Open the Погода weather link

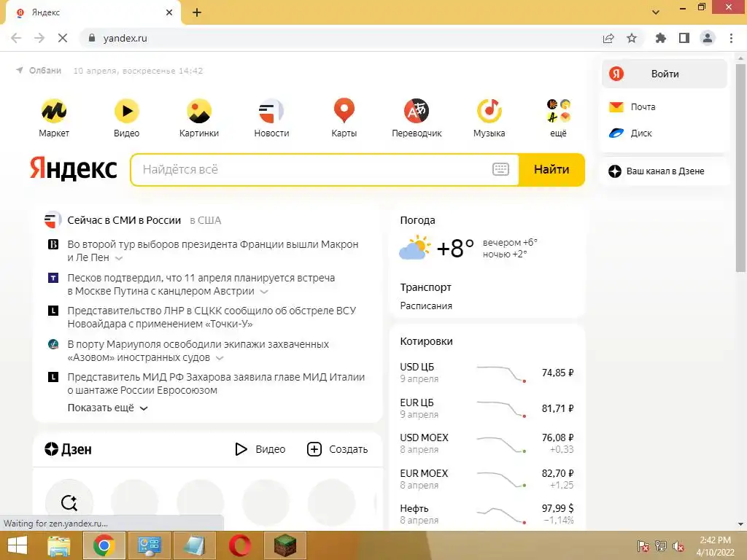417,220
